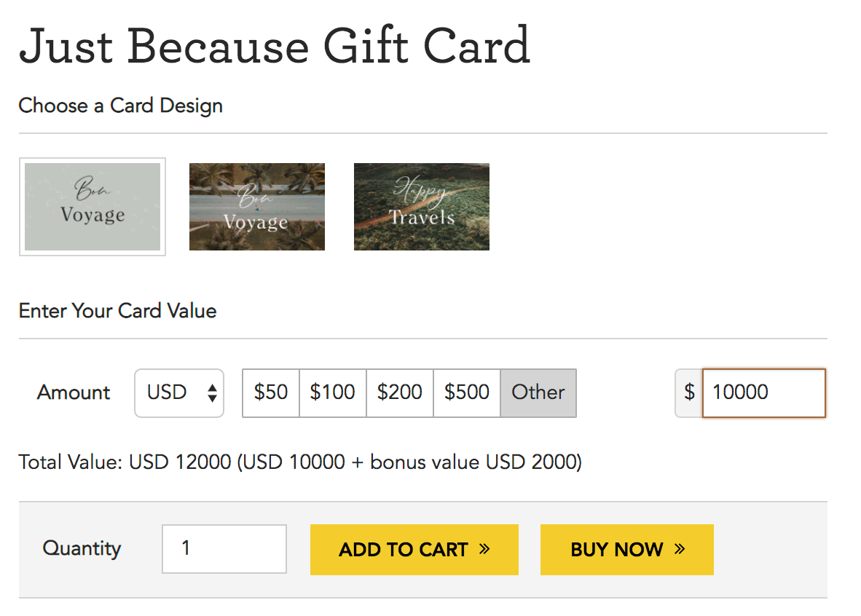
Task: Choose the Other amount option
Action: pos(538,393)
